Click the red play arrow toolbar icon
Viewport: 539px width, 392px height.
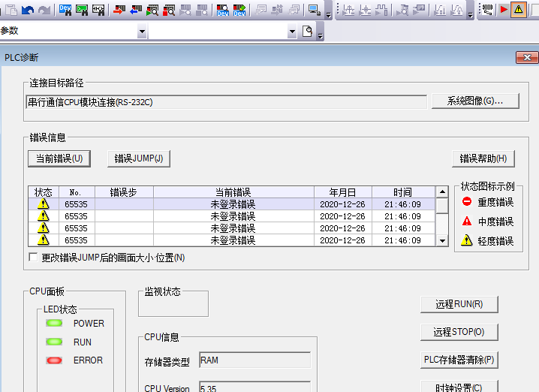coord(503,10)
